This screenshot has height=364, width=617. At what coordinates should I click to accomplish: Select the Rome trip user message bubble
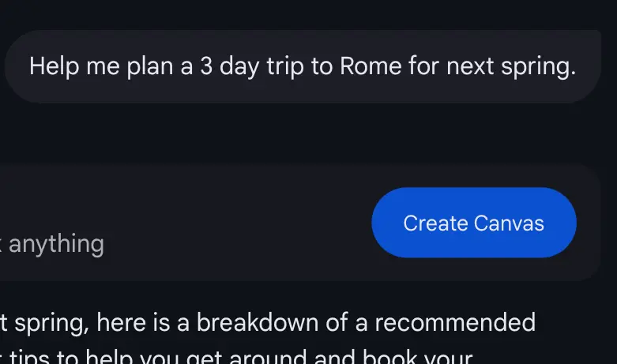(x=303, y=66)
